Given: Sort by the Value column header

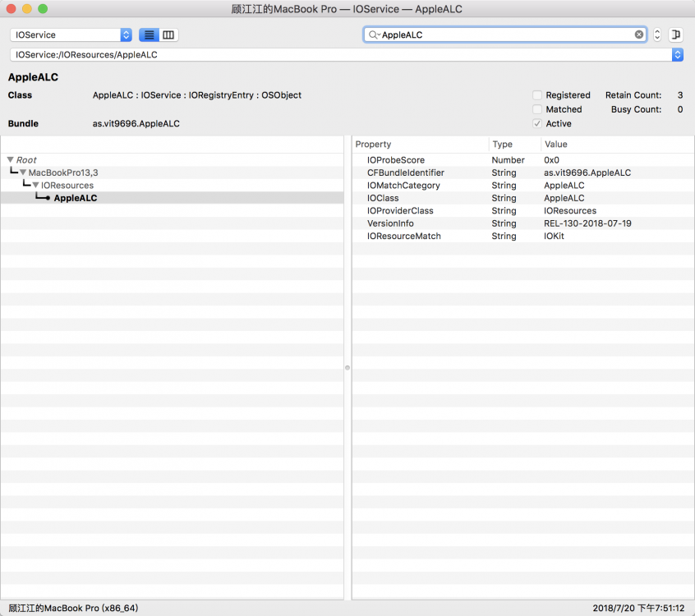Looking at the screenshot, I should tap(618, 144).
